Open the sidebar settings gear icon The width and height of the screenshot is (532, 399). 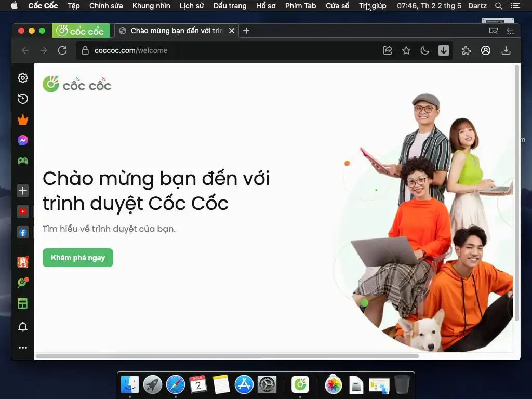[x=23, y=78]
